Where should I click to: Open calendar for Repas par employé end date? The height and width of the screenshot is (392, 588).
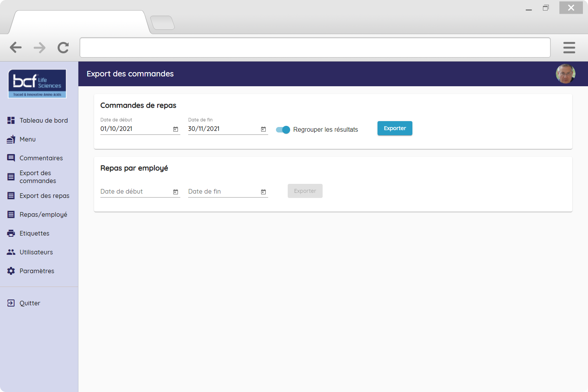coord(263,192)
